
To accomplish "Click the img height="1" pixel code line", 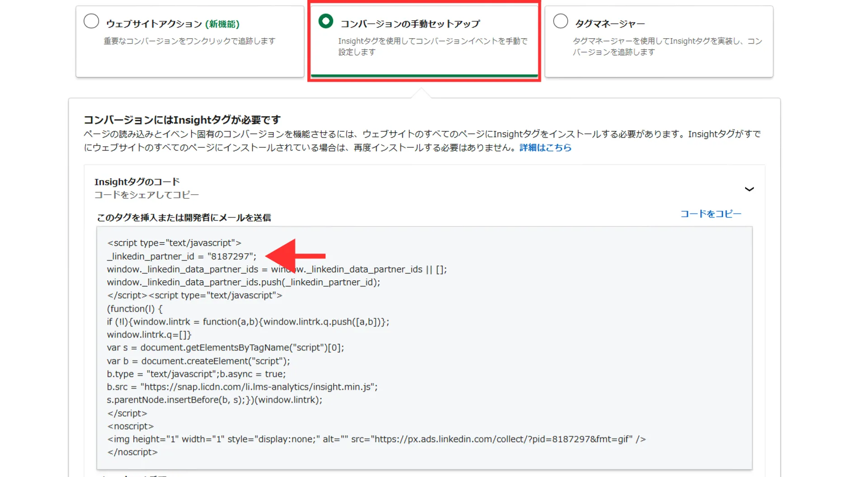I will tap(377, 439).
